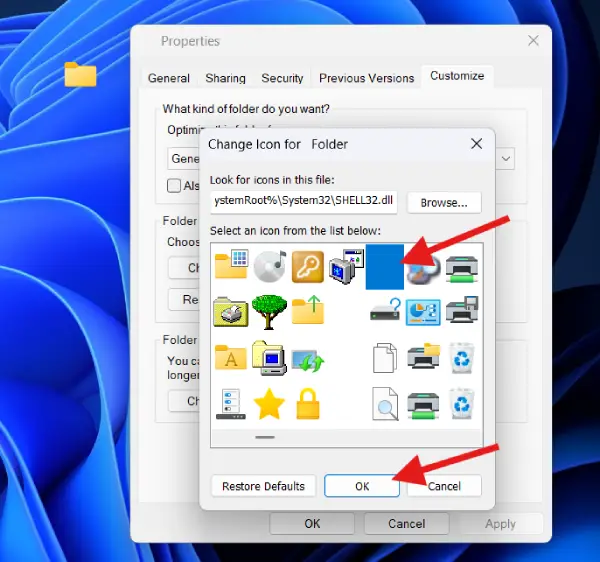Select the pie chart presentation icon
600x562 pixels.
coord(423,312)
